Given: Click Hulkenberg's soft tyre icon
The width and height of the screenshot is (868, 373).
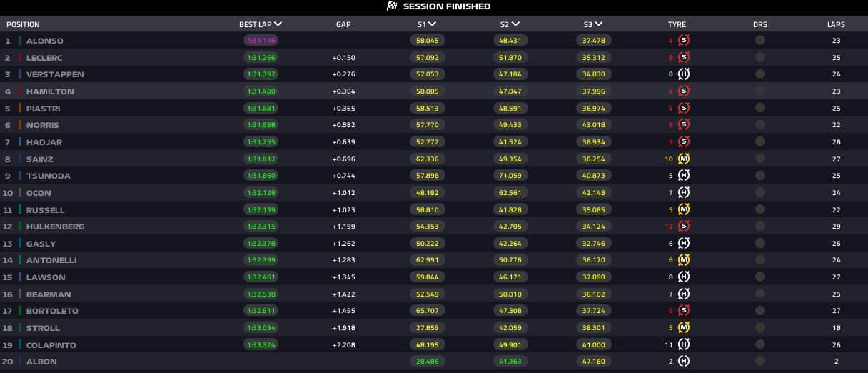Looking at the screenshot, I should [x=683, y=227].
